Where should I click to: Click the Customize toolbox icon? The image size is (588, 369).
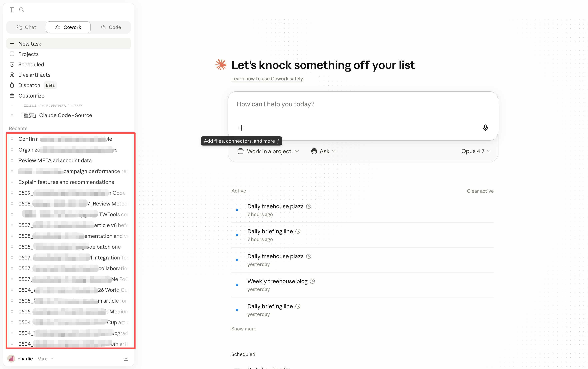(12, 96)
